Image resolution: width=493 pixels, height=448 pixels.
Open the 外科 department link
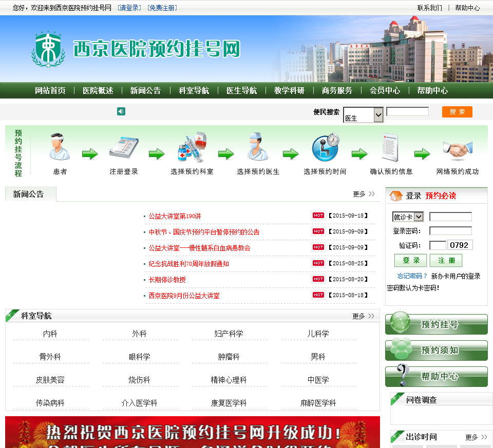click(139, 334)
